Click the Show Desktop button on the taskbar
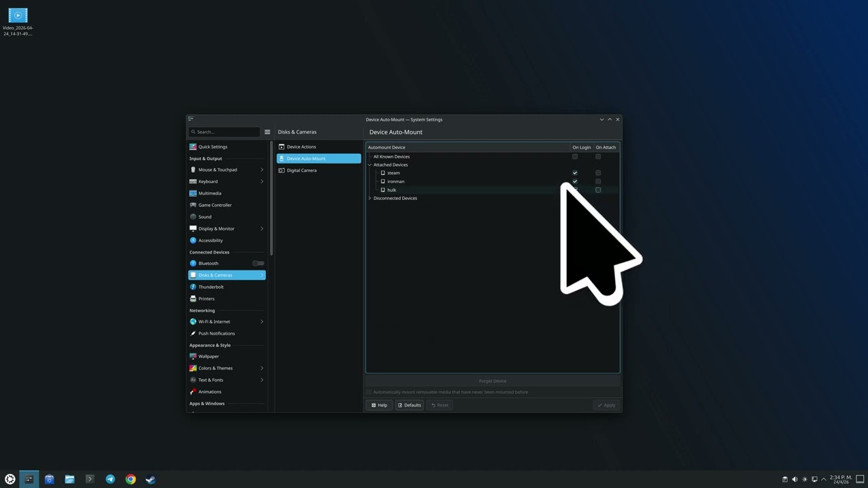 coord(860,479)
